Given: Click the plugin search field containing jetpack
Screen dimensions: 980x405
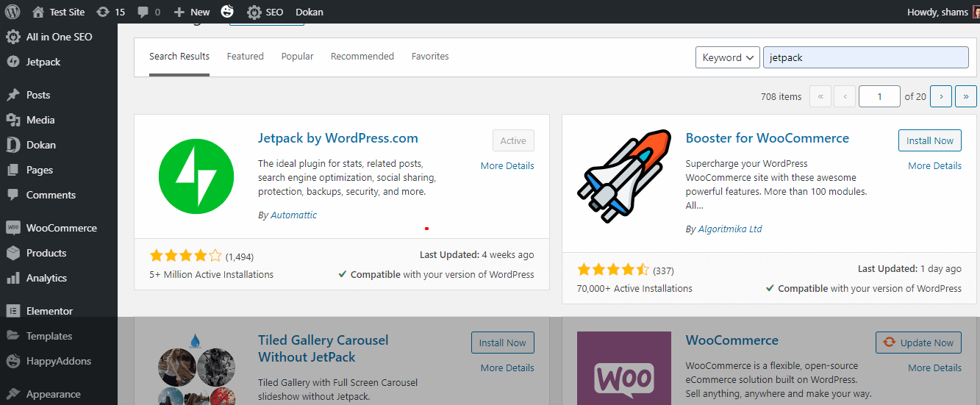Looking at the screenshot, I should pos(866,57).
